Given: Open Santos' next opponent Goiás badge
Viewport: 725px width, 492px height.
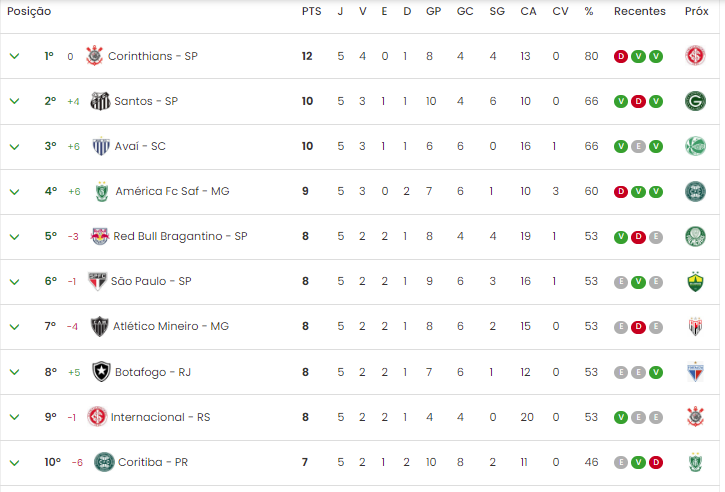Looking at the screenshot, I should [695, 101].
